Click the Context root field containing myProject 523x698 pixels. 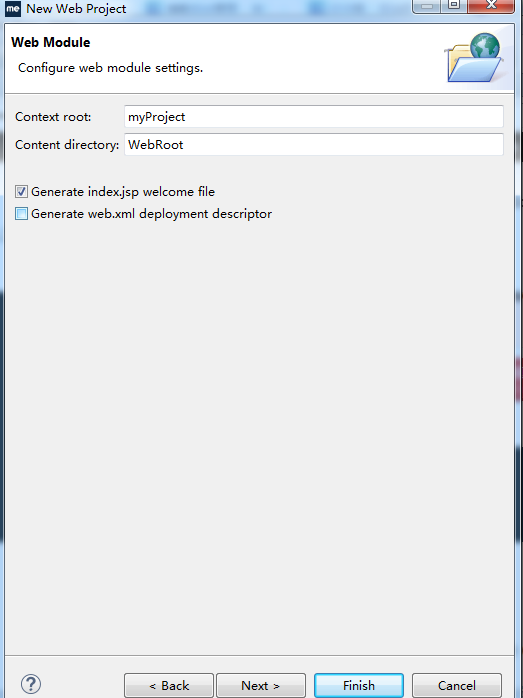(x=314, y=117)
